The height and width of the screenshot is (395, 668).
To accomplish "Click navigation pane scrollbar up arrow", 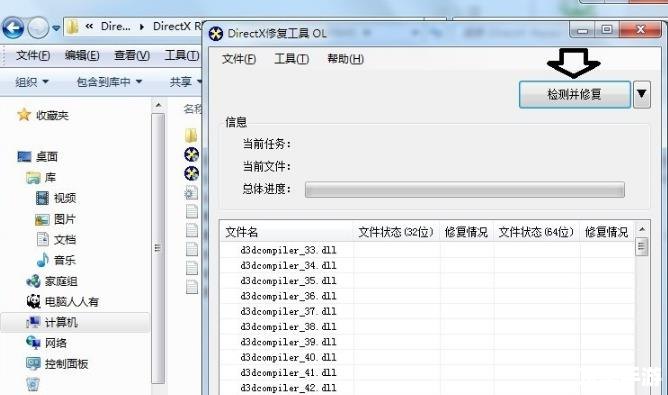I will pyautogui.click(x=158, y=105).
